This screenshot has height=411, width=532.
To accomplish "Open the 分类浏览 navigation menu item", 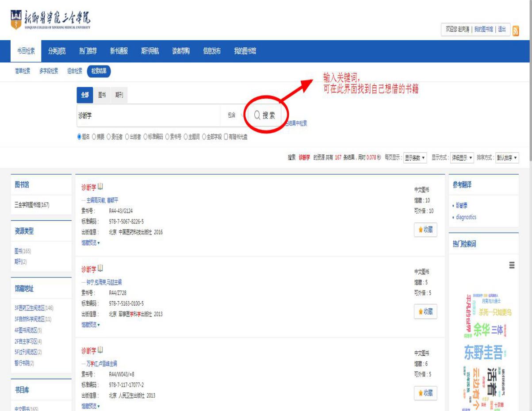I will pos(57,51).
